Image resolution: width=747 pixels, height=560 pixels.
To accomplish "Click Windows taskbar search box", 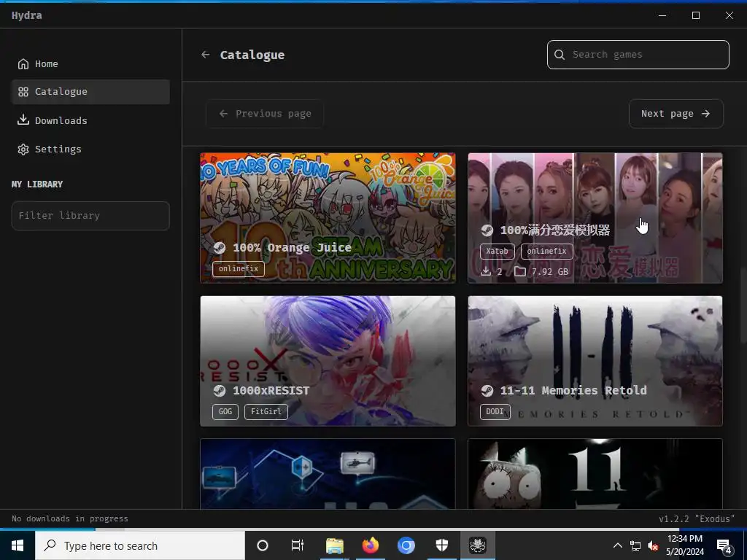I will pos(140,545).
